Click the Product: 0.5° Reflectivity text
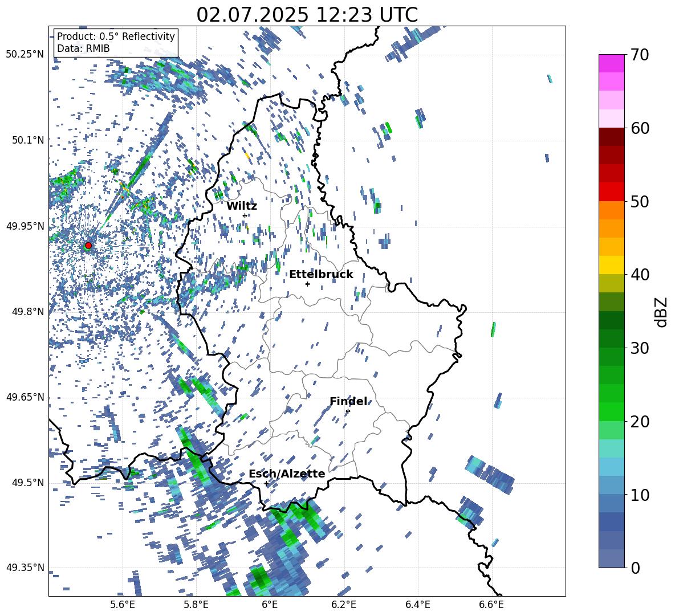The width and height of the screenshot is (675, 616). [116, 36]
